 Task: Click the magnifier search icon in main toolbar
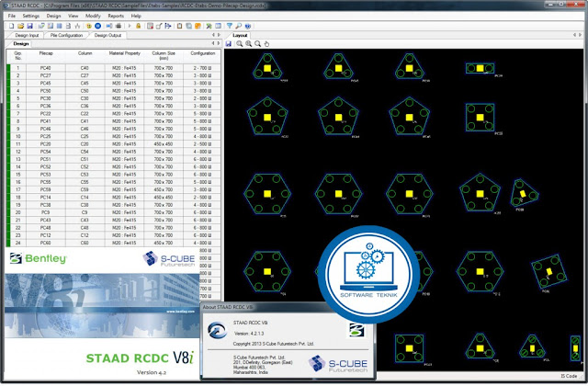[x=238, y=26]
